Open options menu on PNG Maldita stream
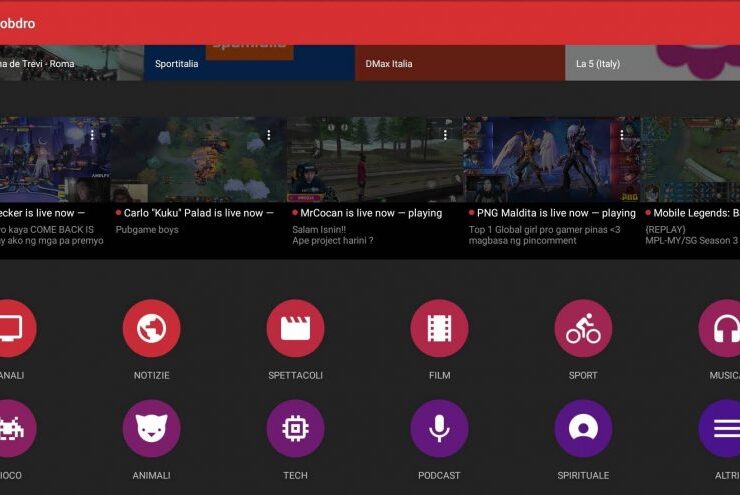 [x=622, y=135]
